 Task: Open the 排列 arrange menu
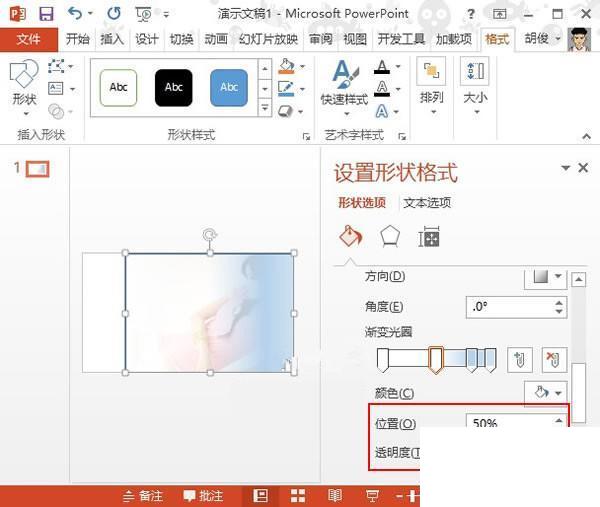pyautogui.click(x=432, y=86)
